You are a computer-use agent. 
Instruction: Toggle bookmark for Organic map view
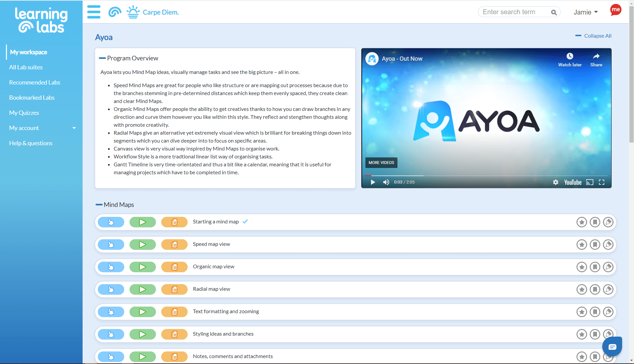[595, 267]
